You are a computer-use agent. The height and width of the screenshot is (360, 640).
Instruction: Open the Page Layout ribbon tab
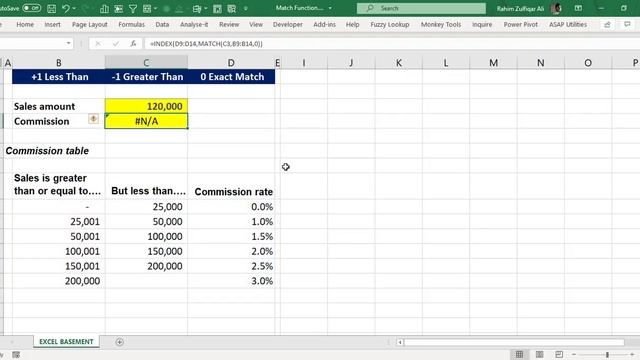pyautogui.click(x=89, y=24)
